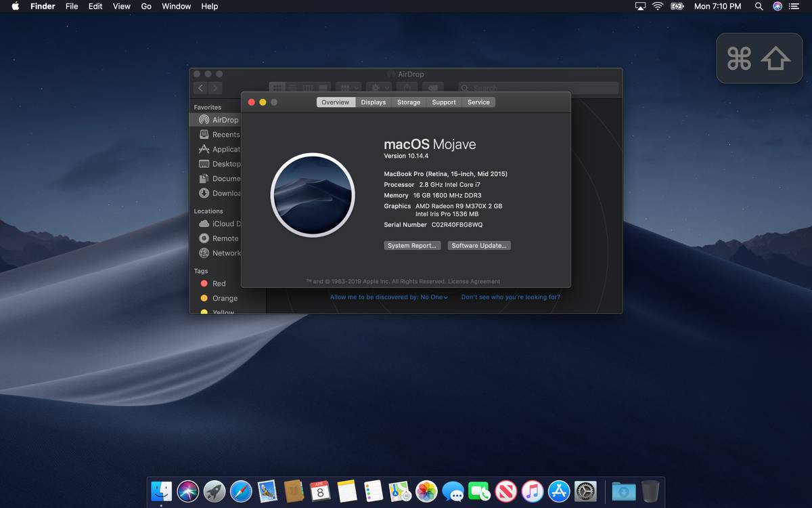Click the System Report button
The image size is (812, 508).
412,246
